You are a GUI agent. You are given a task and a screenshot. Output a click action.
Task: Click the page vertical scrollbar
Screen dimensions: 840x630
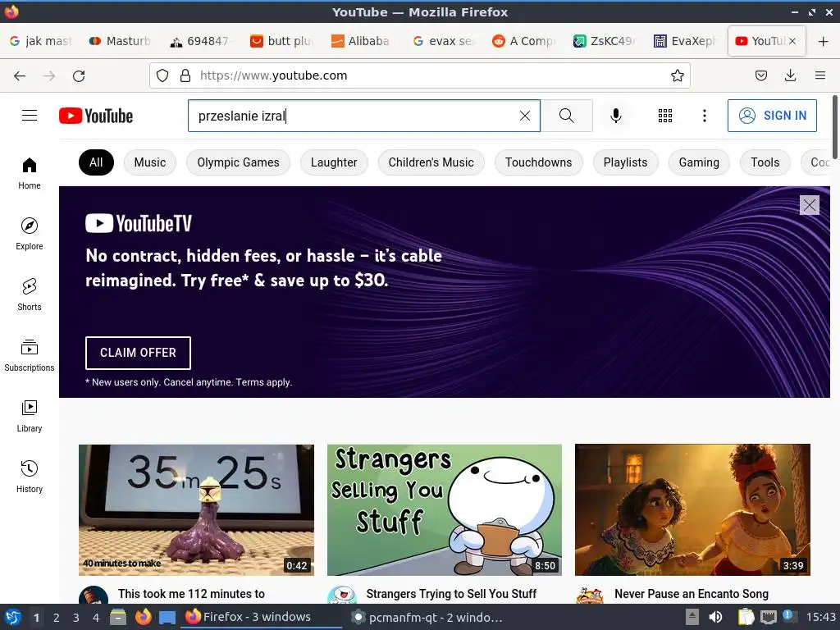pyautogui.click(x=835, y=127)
